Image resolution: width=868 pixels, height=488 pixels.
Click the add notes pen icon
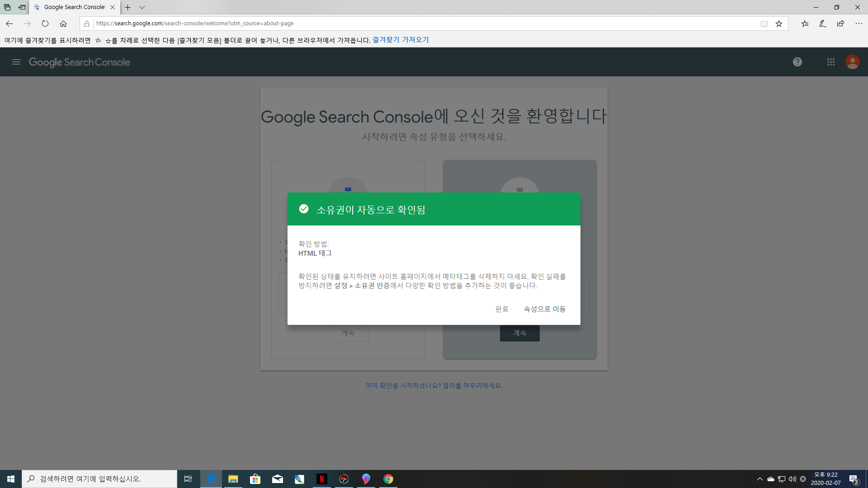pos(822,23)
